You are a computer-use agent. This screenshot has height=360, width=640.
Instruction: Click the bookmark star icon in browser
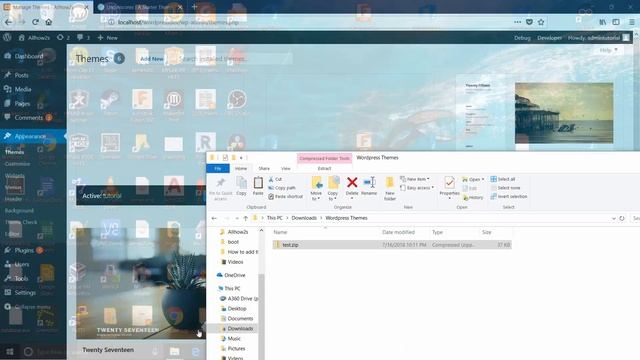coord(541,22)
